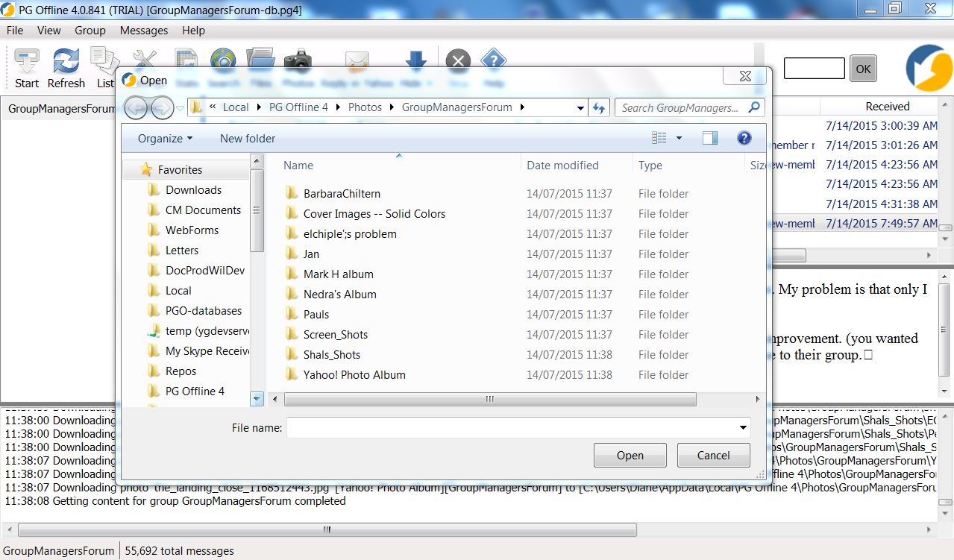Click the OK button in main window

(863, 69)
